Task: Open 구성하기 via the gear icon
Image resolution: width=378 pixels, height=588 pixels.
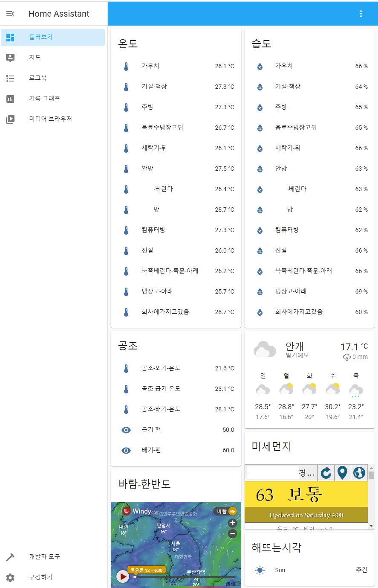Action: click(10, 577)
